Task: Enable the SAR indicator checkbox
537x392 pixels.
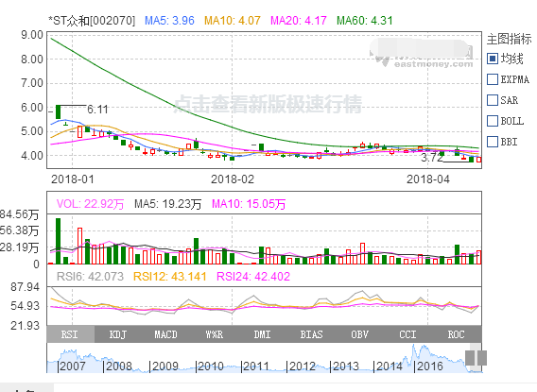Action: [x=493, y=100]
